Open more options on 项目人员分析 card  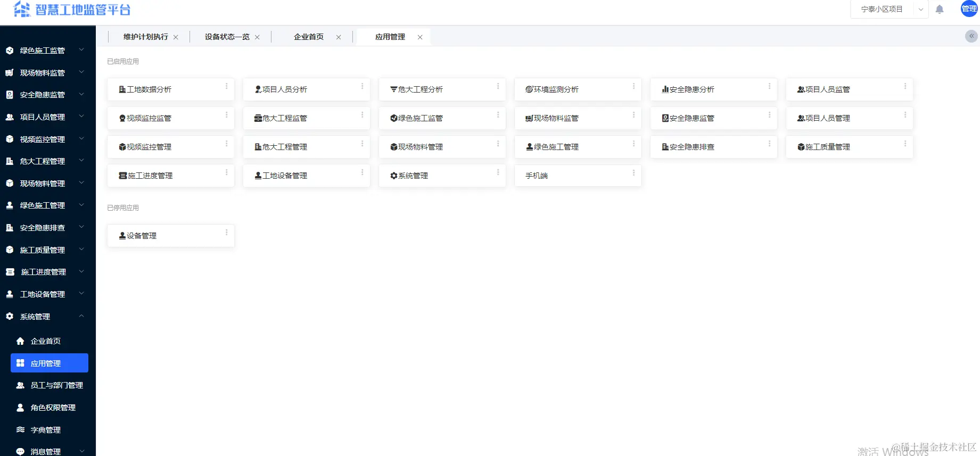(362, 86)
